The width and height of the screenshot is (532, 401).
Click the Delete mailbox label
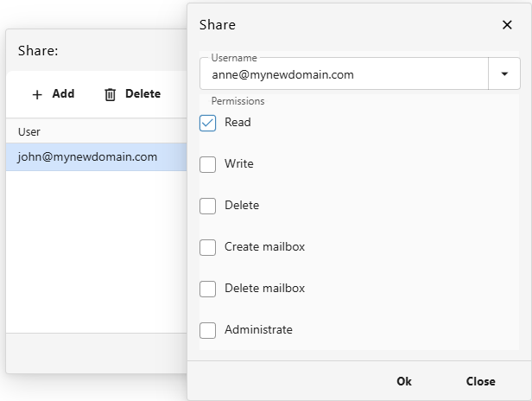[x=264, y=288]
